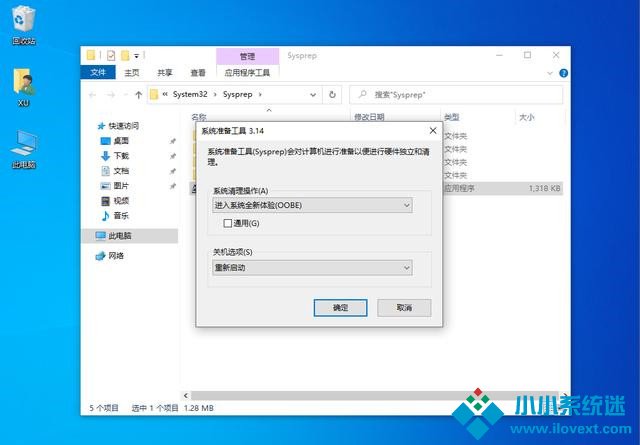The image size is (640, 445).
Task: Click the Explorer help question-mark icon
Action: coord(563,73)
